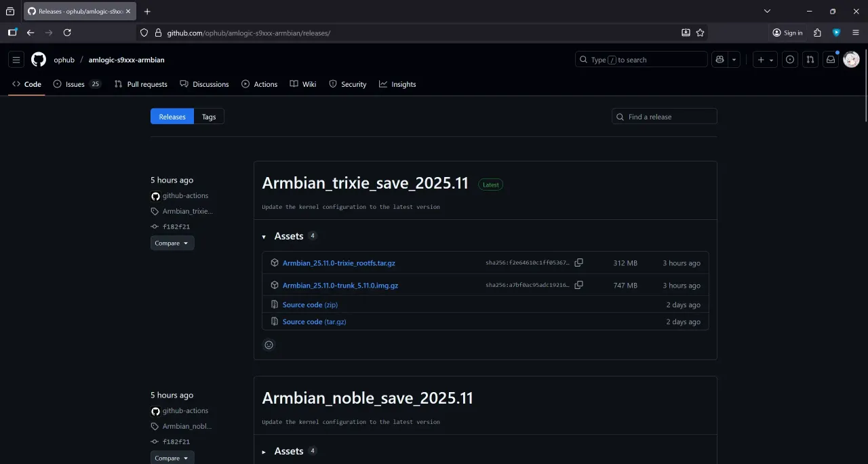The width and height of the screenshot is (868, 464).
Task: Go back to the previous browser page
Action: [31, 33]
